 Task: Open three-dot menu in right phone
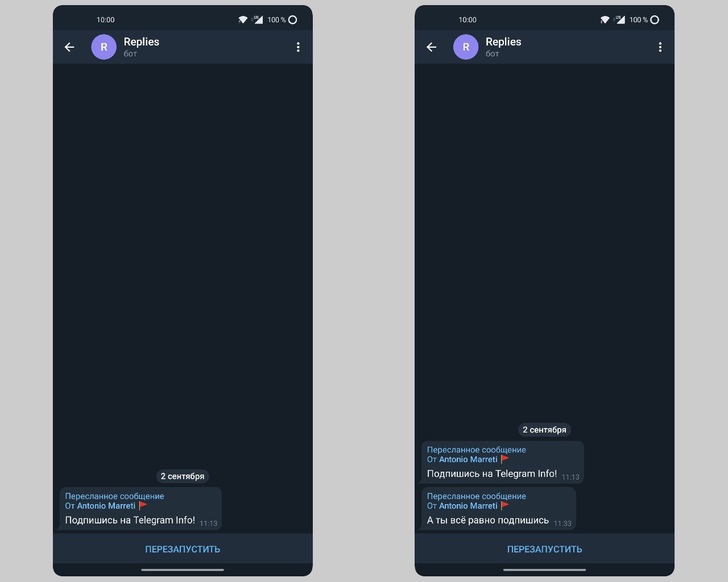click(x=660, y=47)
